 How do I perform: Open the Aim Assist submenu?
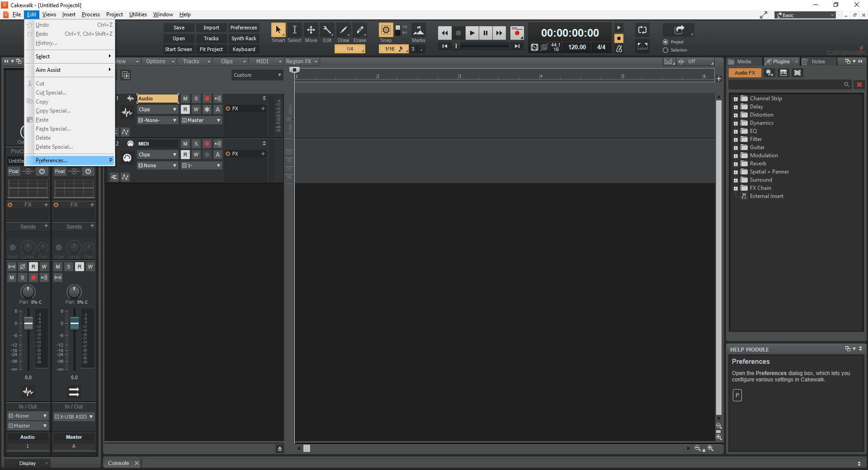coord(69,70)
